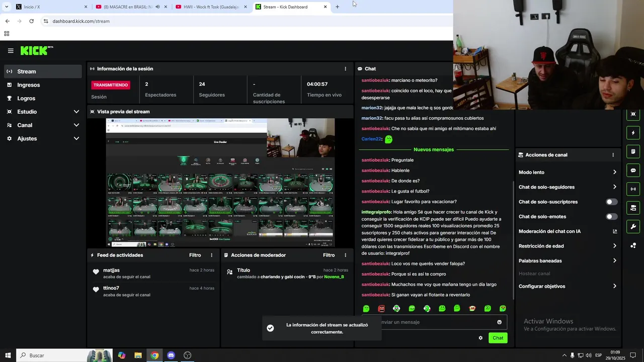Click matjjas follower entry
The height and width of the screenshot is (362, 644).
153,273
